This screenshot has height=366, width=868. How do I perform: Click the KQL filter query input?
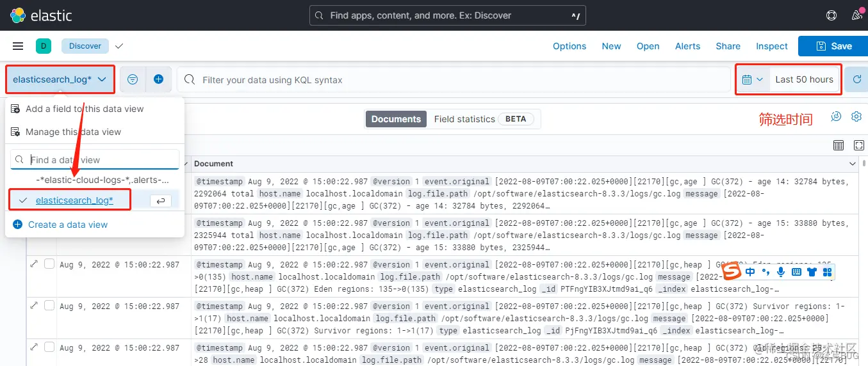click(454, 80)
